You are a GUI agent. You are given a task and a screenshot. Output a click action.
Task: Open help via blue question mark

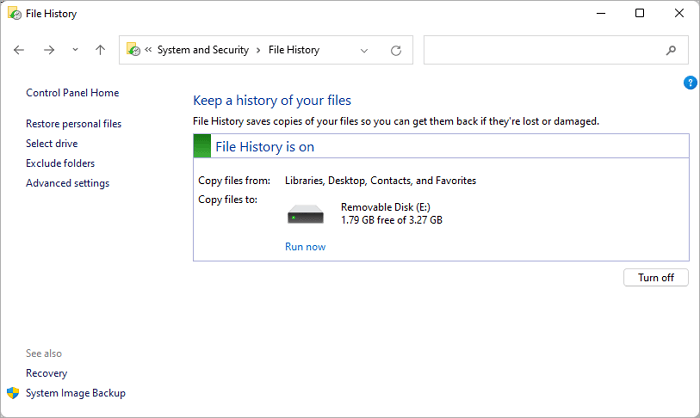[x=690, y=82]
